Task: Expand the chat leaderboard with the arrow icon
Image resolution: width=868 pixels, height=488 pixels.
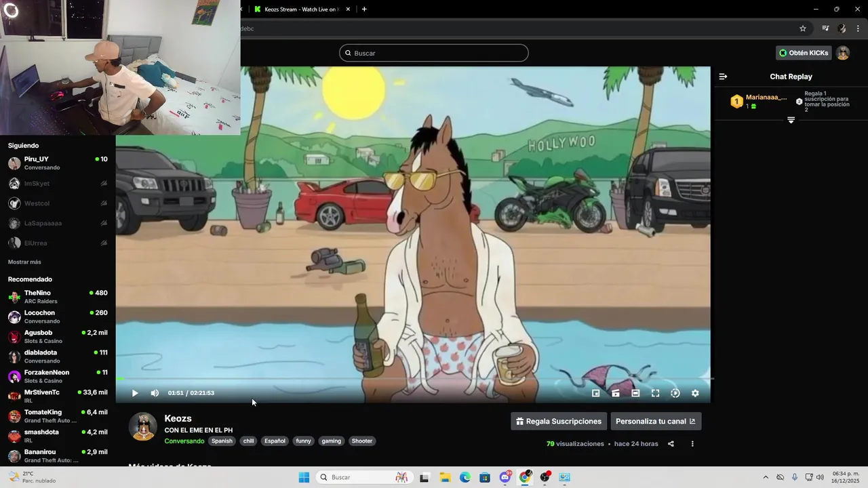Action: [x=791, y=120]
